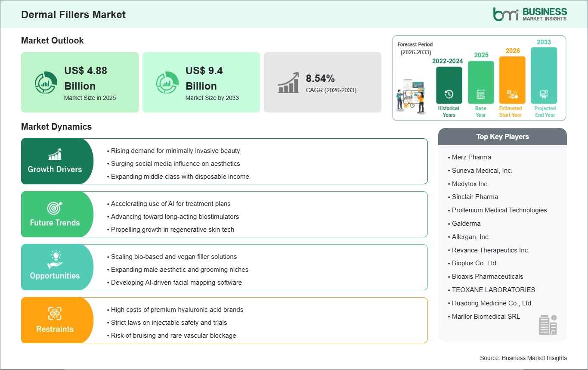Click the Top Key Players header
This screenshot has width=588, height=370.
502,137
